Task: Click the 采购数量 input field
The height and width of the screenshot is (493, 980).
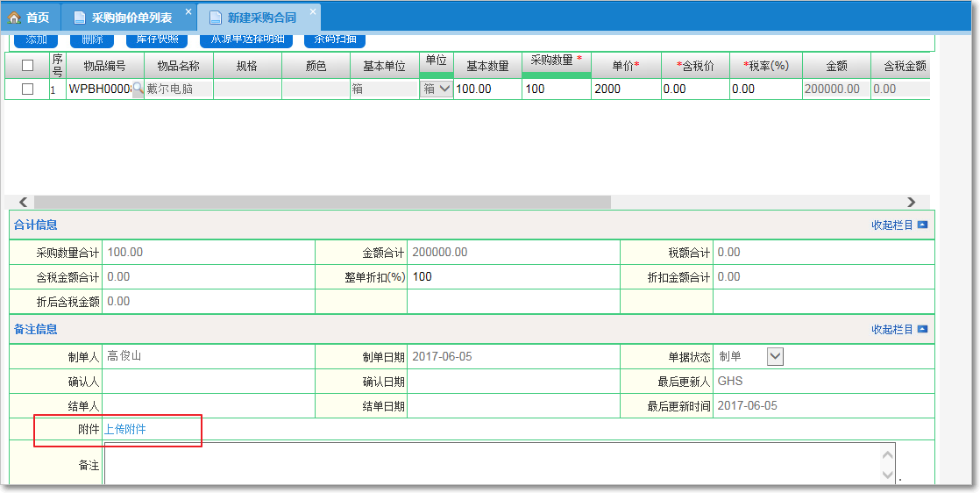Action: [x=556, y=89]
